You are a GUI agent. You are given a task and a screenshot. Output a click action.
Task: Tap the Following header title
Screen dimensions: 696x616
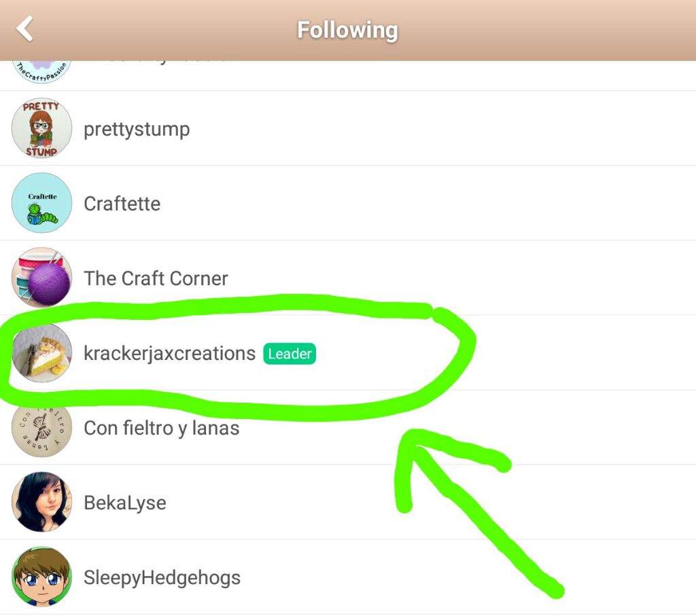347,30
